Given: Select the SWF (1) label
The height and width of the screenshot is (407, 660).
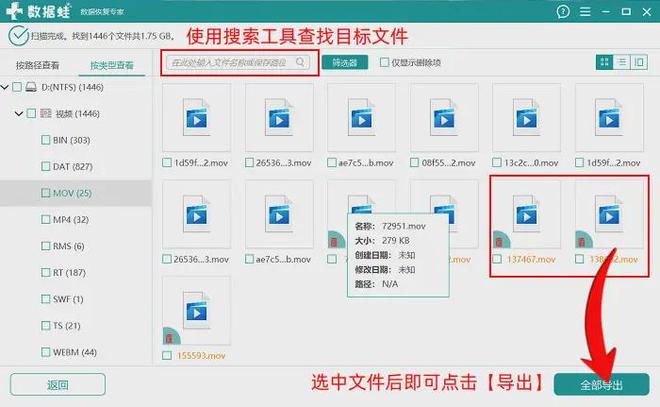Looking at the screenshot, I should coord(68,299).
